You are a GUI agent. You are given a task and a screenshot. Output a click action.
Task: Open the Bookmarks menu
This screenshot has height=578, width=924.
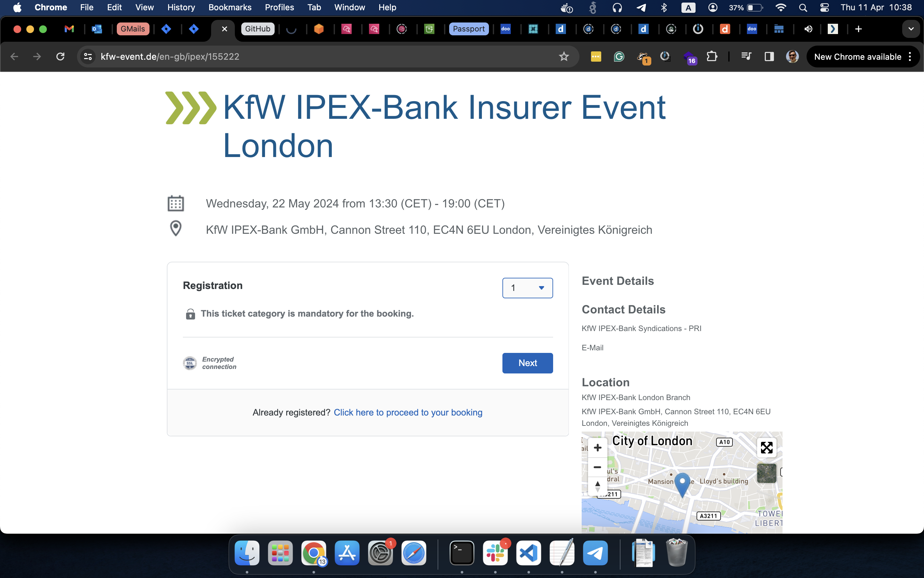(230, 7)
